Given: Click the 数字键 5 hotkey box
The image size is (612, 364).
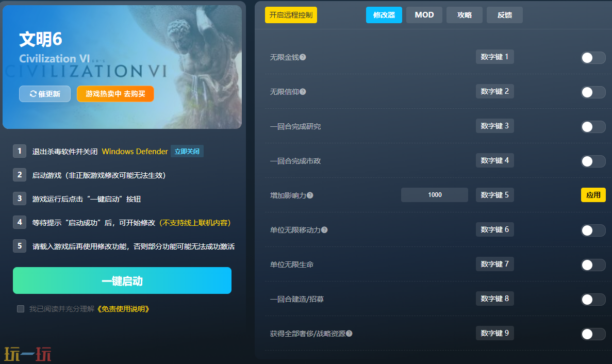Looking at the screenshot, I should tap(494, 195).
